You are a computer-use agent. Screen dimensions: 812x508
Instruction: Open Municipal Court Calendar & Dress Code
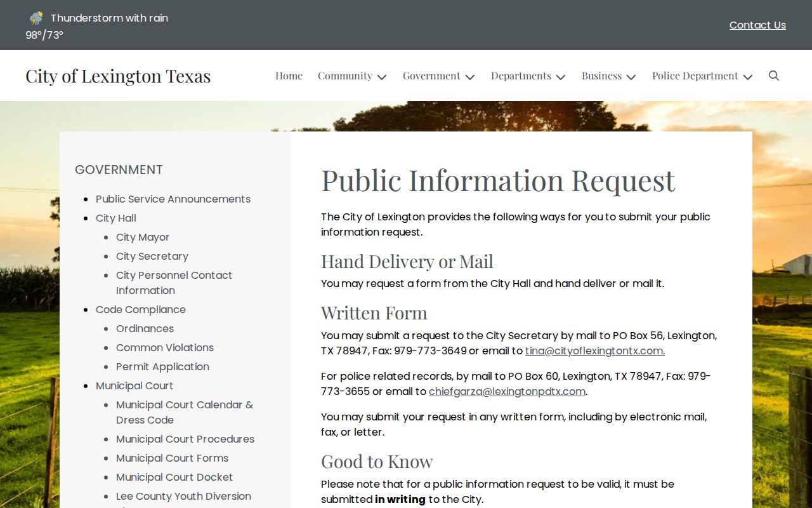[x=185, y=412]
